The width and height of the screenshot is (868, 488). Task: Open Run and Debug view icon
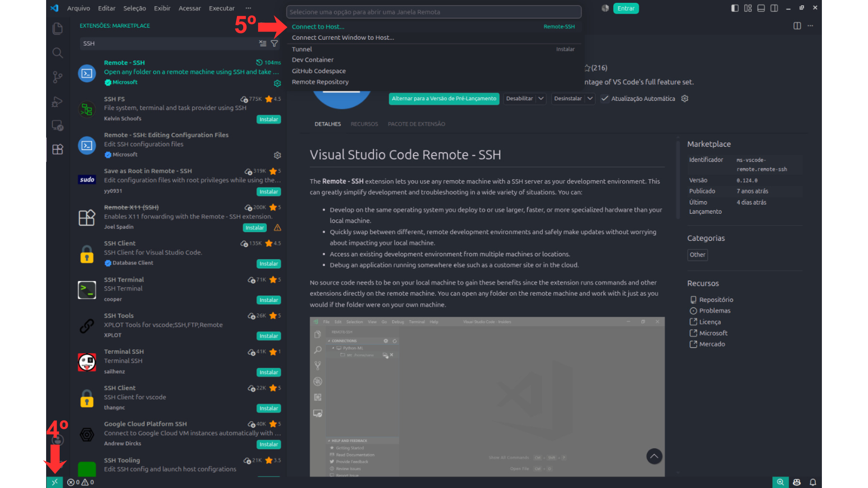click(x=57, y=102)
